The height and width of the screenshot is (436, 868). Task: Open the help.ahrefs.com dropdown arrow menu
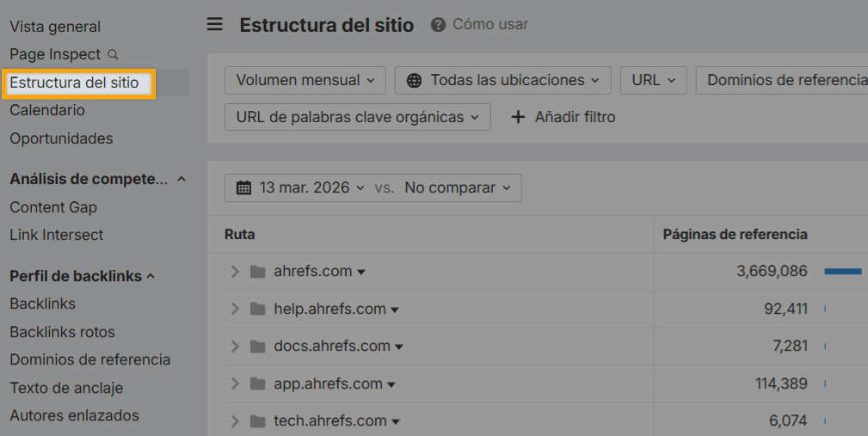tap(395, 310)
